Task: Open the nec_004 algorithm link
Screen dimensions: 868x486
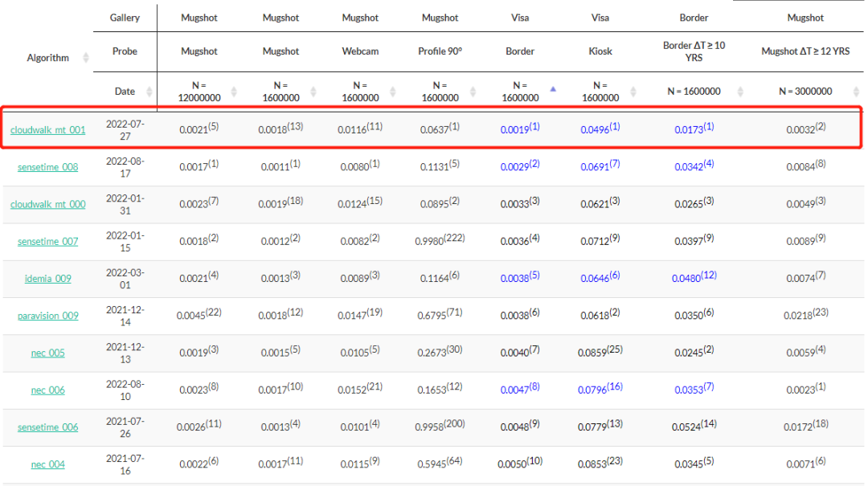Action: coord(47,464)
